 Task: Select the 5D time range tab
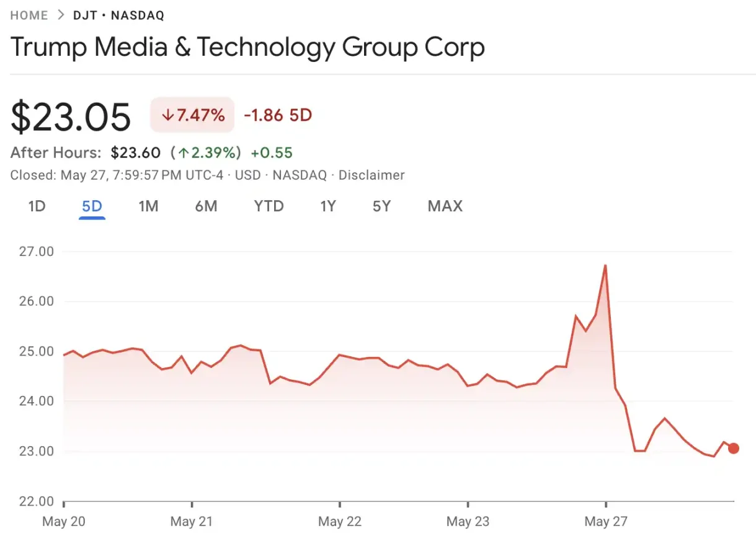pos(92,206)
